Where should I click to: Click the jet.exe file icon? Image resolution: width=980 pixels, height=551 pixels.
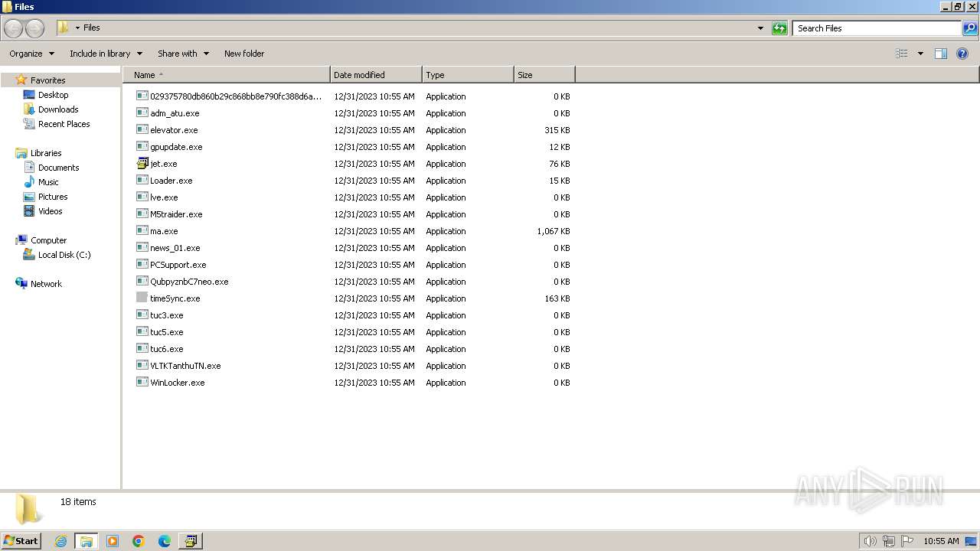click(142, 163)
